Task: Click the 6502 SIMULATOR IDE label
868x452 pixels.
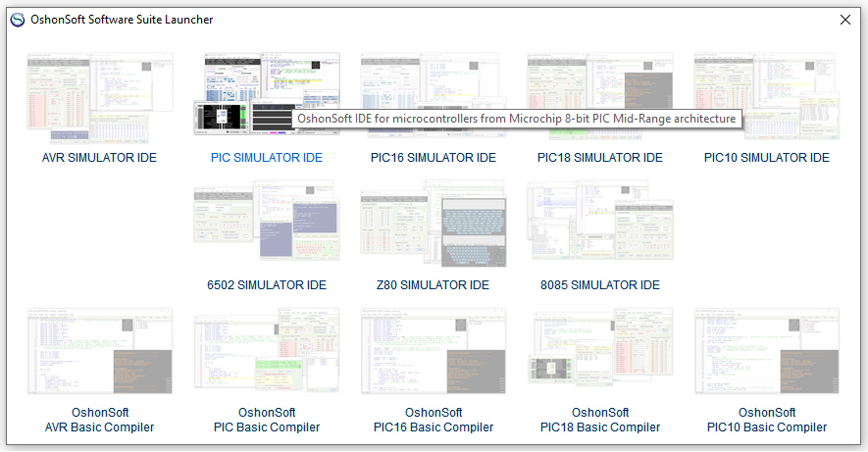Action: pos(267,285)
